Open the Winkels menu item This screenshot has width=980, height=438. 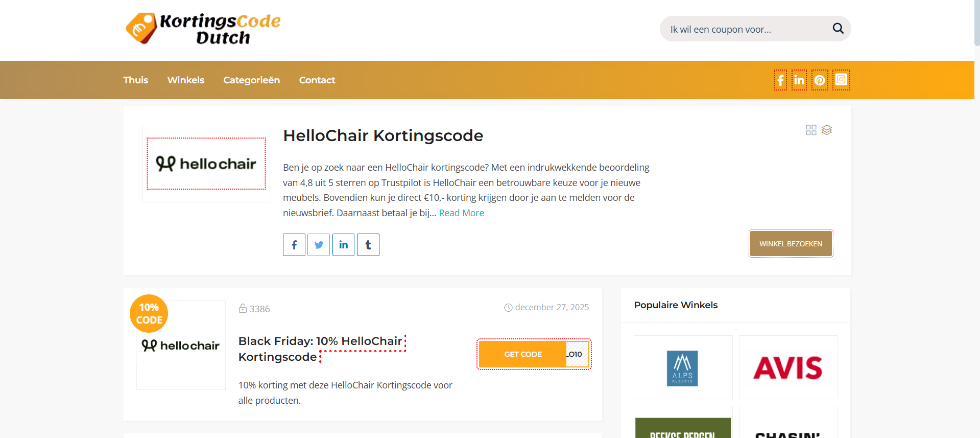[185, 80]
